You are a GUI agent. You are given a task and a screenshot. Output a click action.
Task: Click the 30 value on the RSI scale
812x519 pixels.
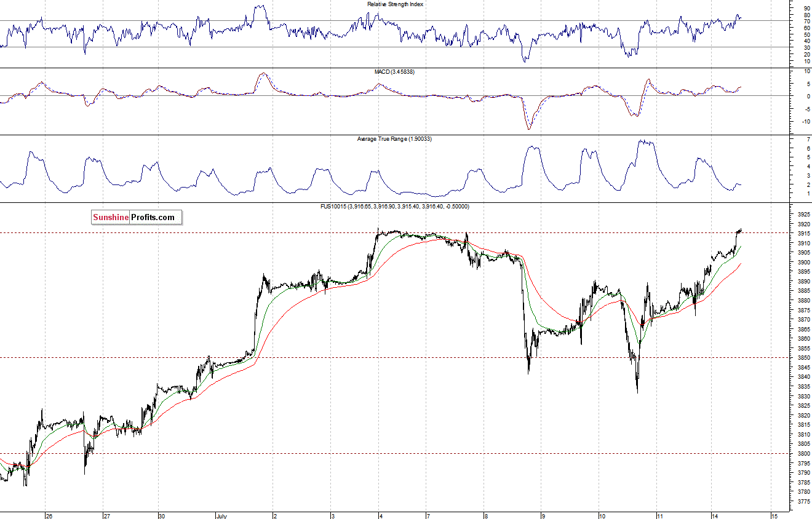806,47
